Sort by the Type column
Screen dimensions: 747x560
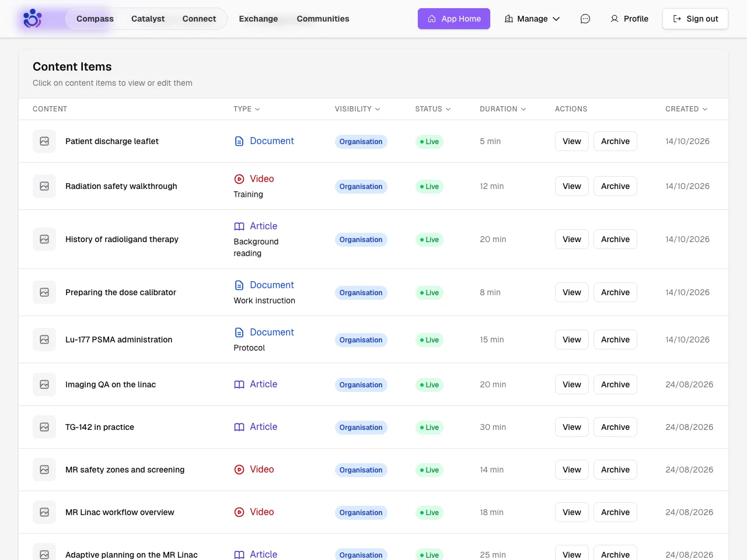click(x=247, y=109)
